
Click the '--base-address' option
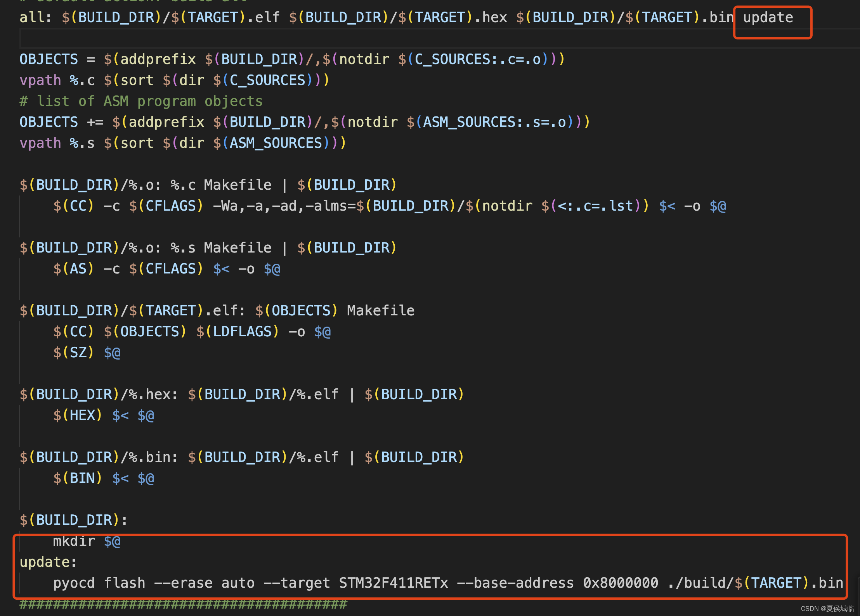[515, 583]
